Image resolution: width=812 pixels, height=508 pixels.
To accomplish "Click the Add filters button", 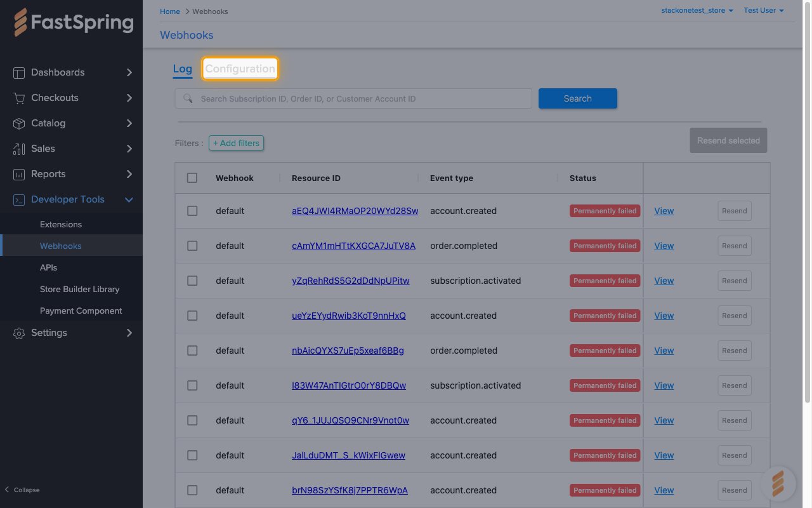I will pos(236,143).
